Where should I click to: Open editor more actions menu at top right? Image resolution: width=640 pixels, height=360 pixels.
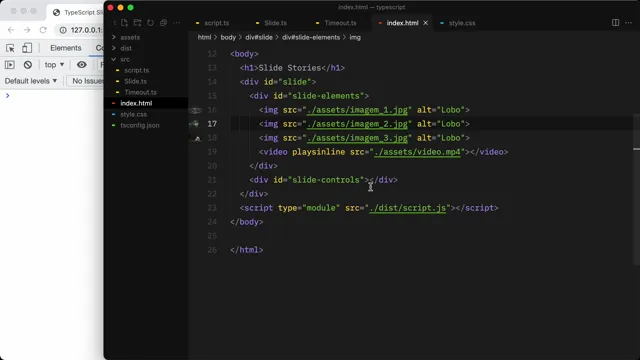pos(629,23)
